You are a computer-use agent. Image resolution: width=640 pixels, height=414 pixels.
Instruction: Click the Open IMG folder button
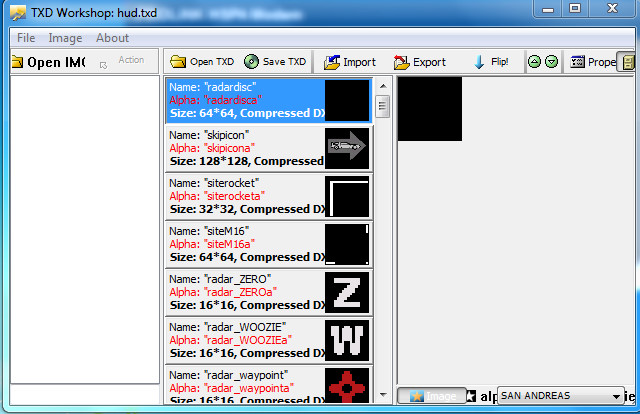48,62
